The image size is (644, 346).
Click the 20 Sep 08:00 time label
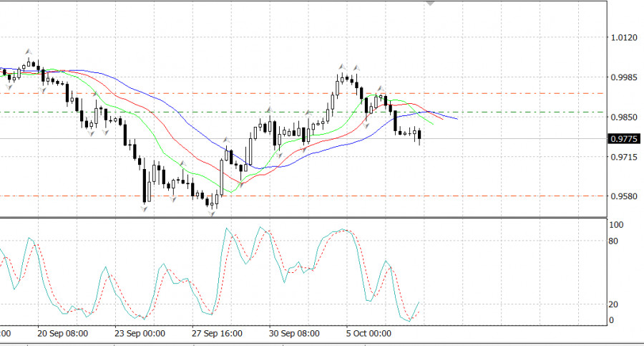point(62,334)
